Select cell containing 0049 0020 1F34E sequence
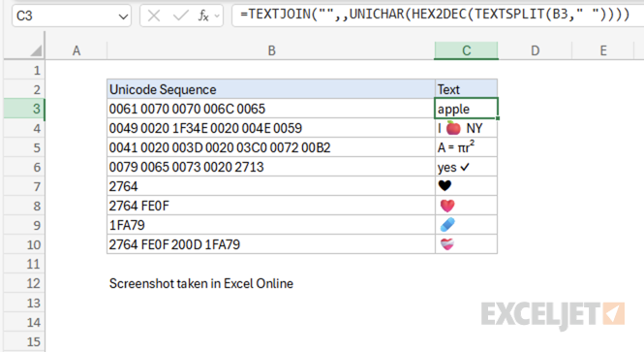Screen dimensions: 644x352 (x=271, y=128)
